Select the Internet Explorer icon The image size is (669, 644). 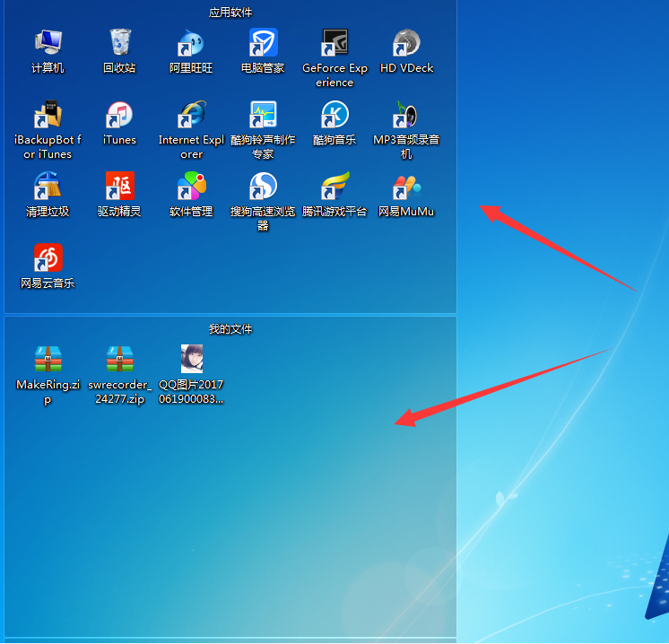191,115
